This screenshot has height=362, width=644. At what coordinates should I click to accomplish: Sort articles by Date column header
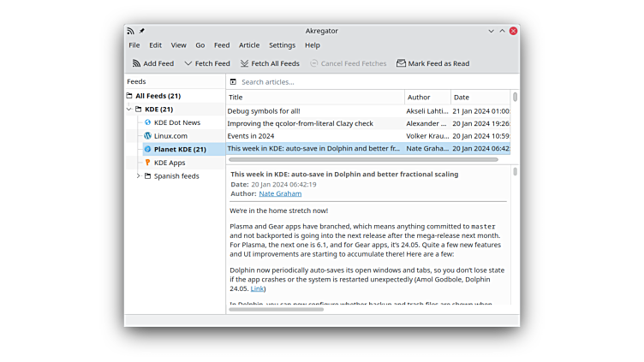(x=480, y=98)
